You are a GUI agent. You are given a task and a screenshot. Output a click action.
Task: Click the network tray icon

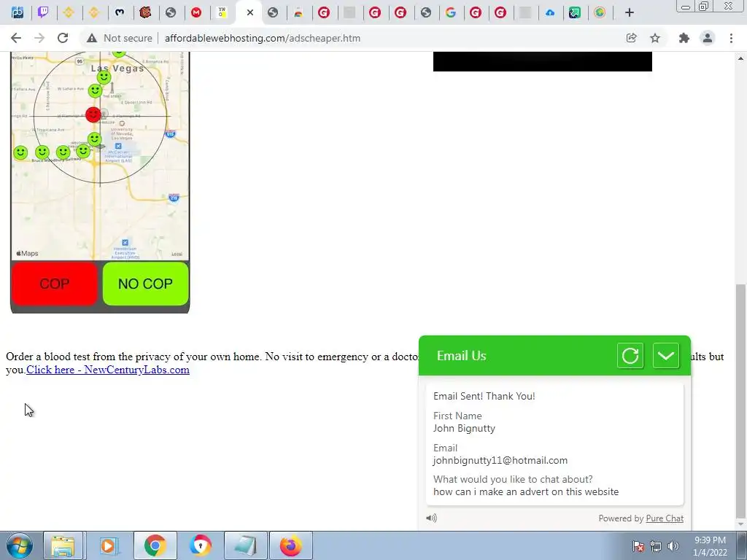[x=656, y=546]
